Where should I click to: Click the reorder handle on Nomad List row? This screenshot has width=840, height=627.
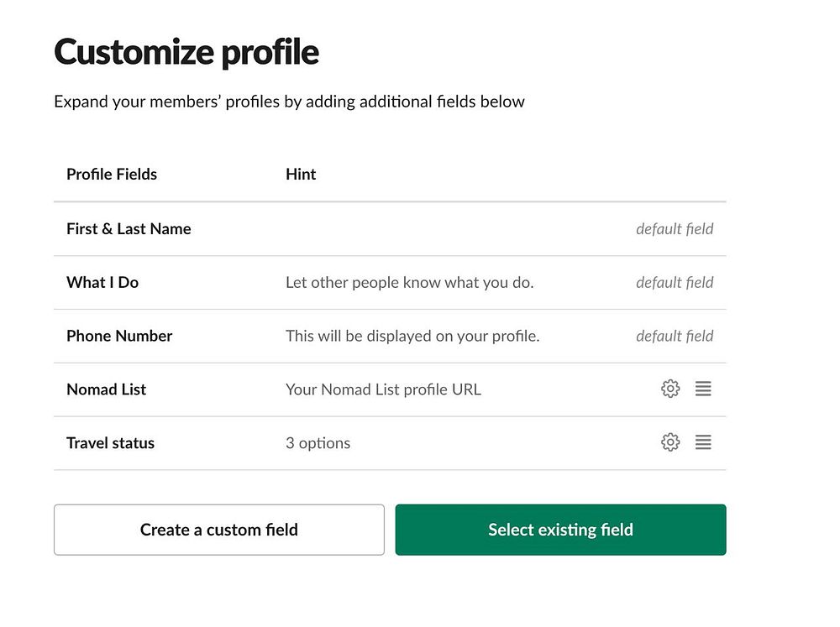pos(703,389)
